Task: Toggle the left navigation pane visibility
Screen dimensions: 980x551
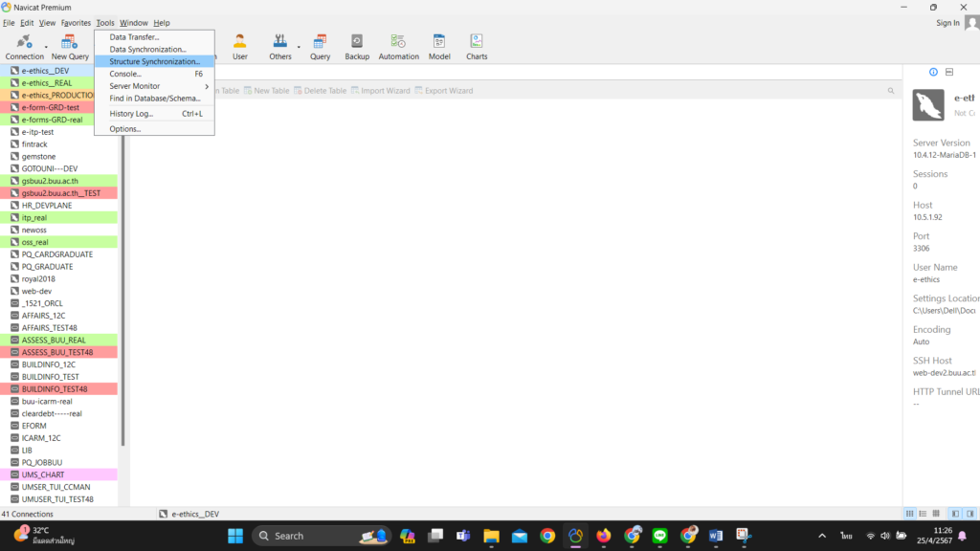Action: coord(954,514)
